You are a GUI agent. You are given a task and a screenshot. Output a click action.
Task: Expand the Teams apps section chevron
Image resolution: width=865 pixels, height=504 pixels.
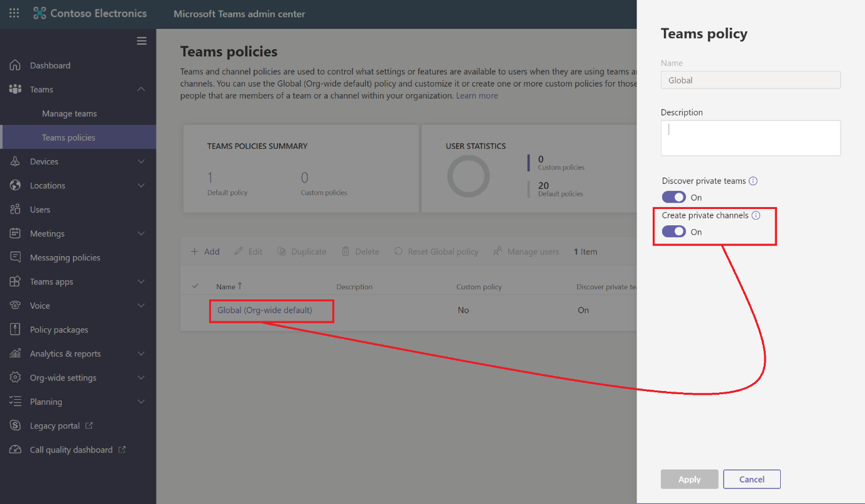(x=141, y=282)
